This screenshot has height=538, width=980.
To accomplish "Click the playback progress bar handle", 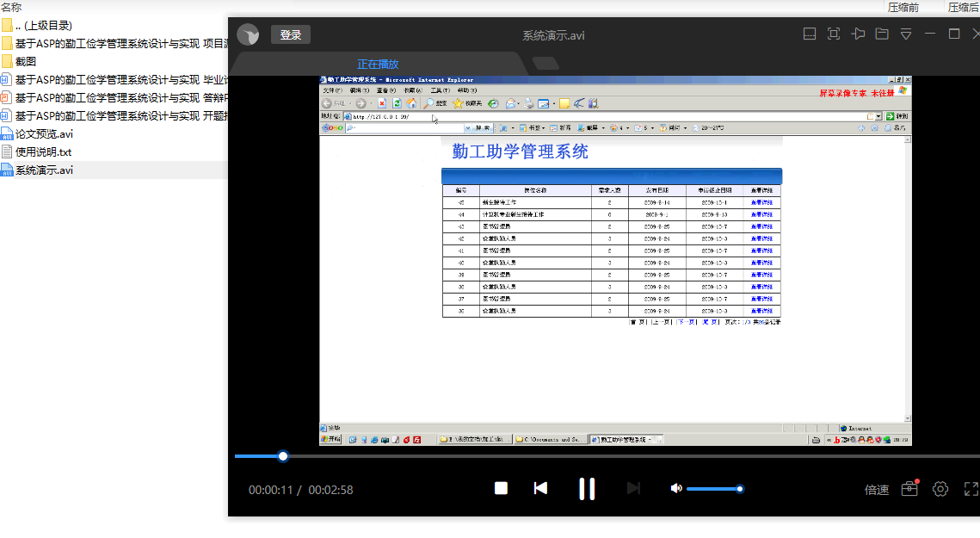I will click(x=283, y=457).
